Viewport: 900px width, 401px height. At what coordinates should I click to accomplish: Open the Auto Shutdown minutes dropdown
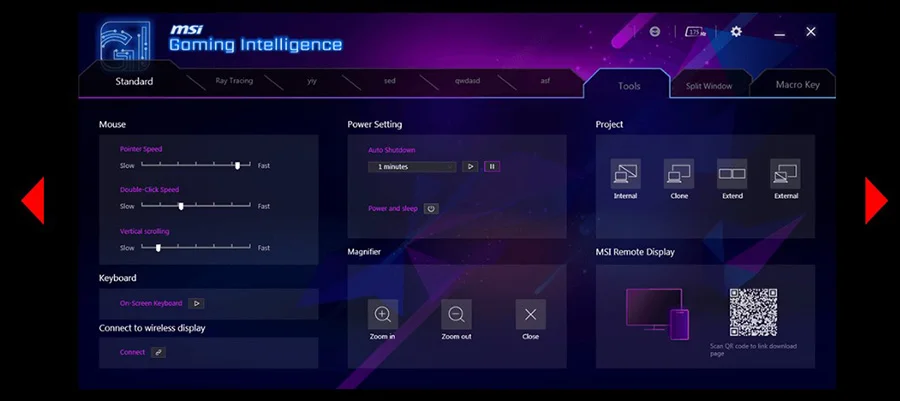coord(412,166)
